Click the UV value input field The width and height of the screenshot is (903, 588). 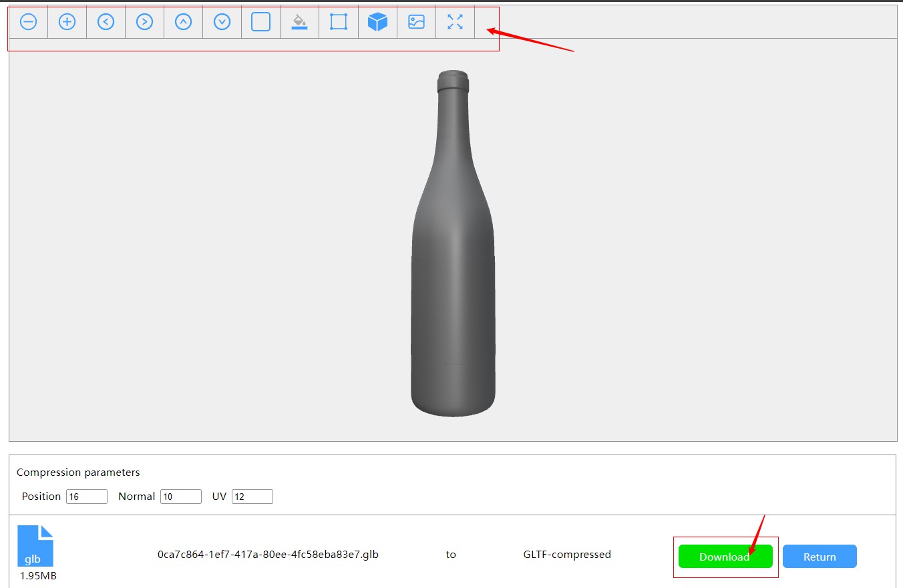252,497
